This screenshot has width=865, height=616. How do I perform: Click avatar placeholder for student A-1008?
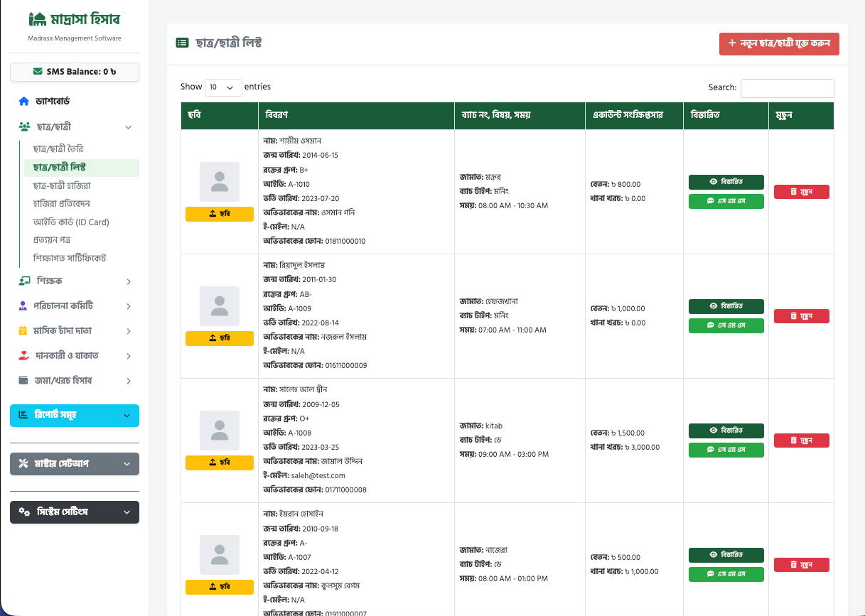click(x=220, y=431)
